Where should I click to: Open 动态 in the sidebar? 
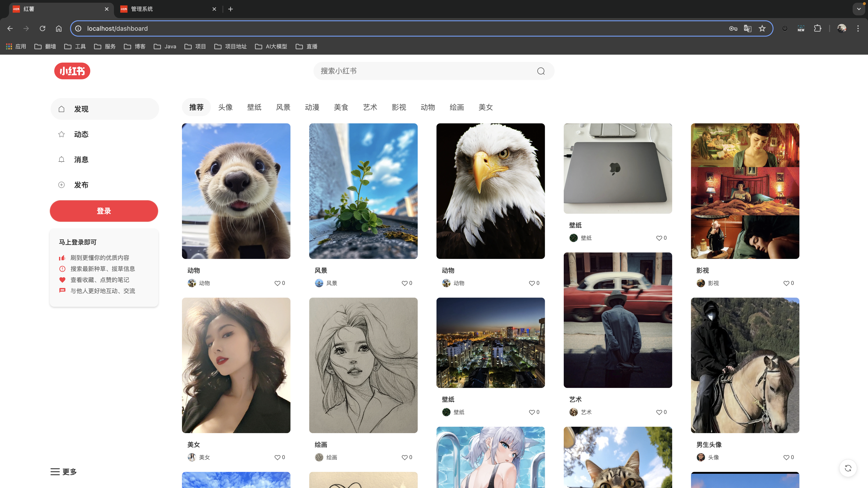click(105, 134)
